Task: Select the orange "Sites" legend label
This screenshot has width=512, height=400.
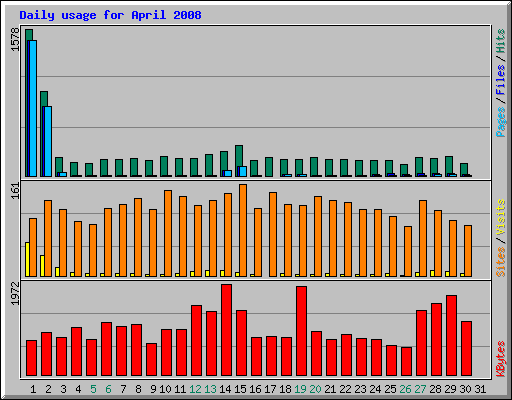Action: (500, 262)
